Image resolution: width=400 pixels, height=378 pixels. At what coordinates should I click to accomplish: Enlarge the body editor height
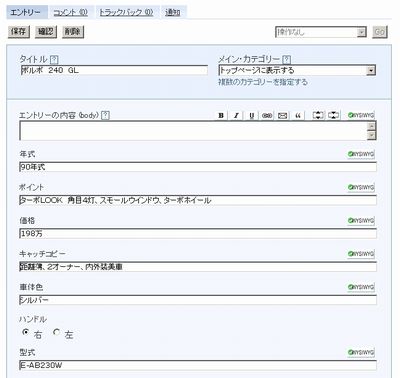coord(318,115)
